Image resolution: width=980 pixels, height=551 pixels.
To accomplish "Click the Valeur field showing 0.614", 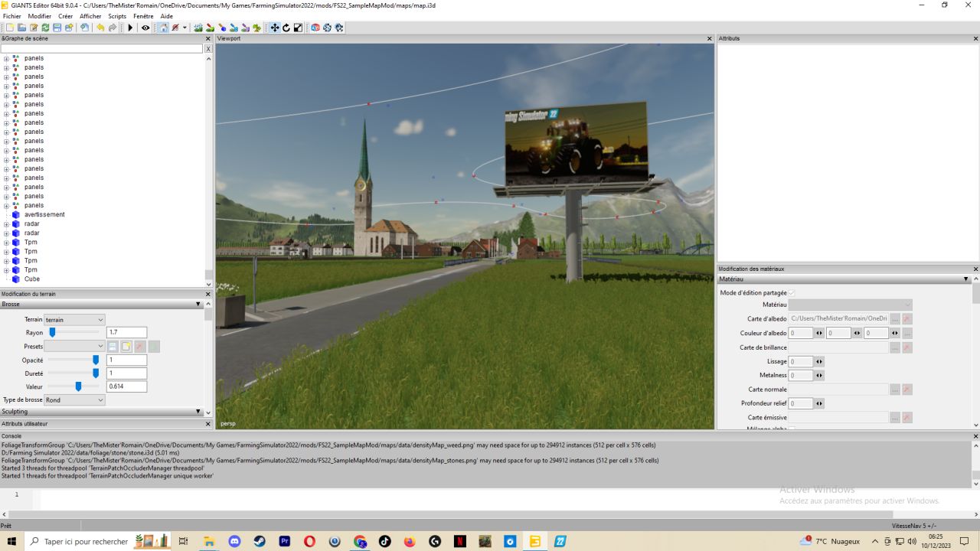I will tap(126, 386).
